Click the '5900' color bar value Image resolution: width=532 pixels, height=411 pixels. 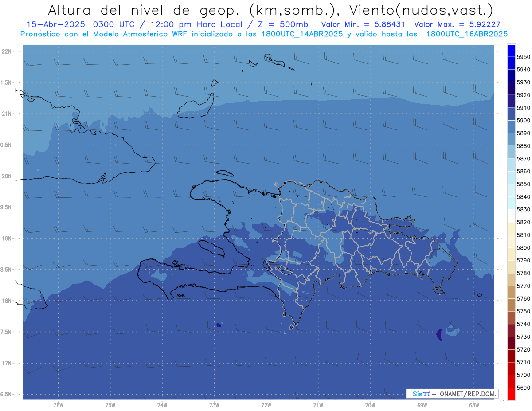click(x=524, y=121)
